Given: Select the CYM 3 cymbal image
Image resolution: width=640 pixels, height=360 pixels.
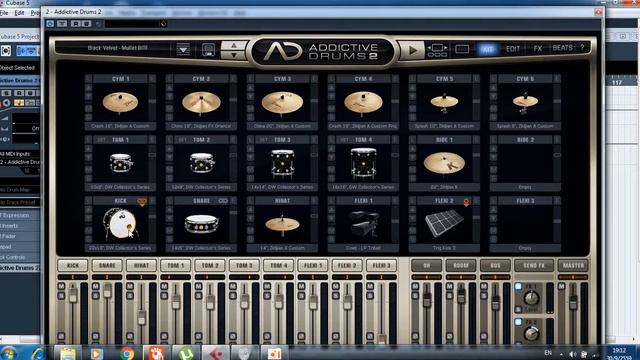Looking at the screenshot, I should (282, 102).
